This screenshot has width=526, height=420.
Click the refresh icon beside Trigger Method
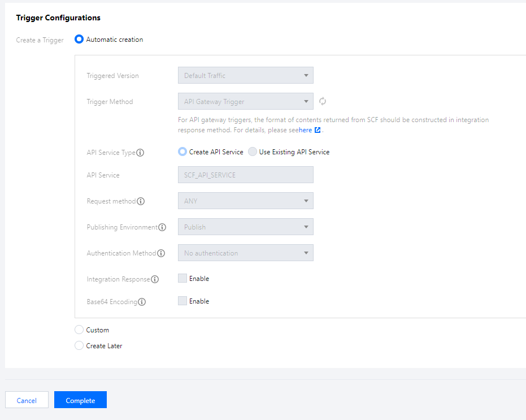point(323,102)
